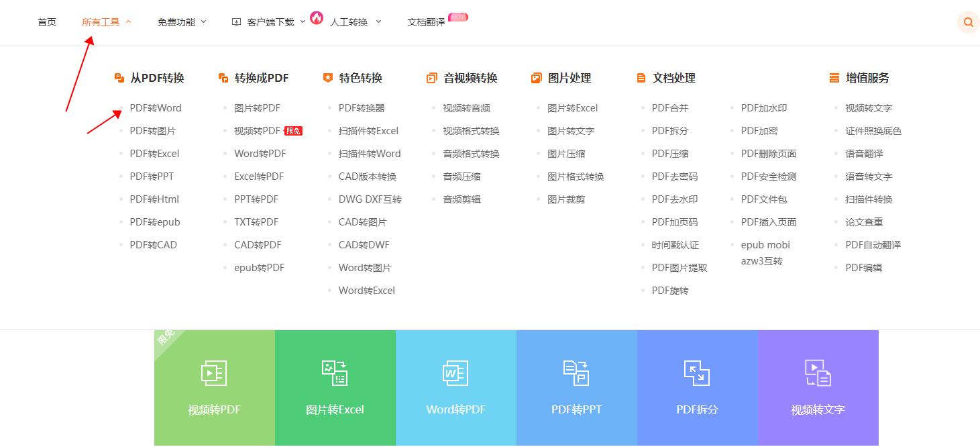
Task: Click the 文档处理 document icon
Action: [641, 78]
